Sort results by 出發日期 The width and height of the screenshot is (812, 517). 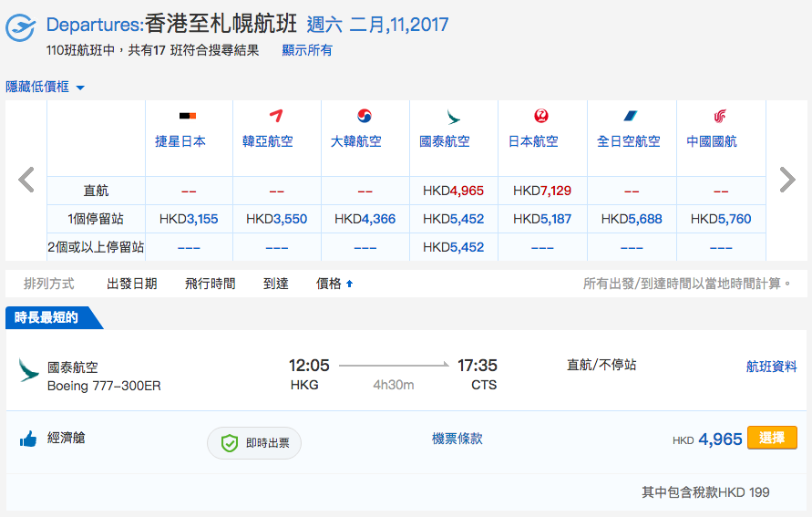pyautogui.click(x=131, y=284)
